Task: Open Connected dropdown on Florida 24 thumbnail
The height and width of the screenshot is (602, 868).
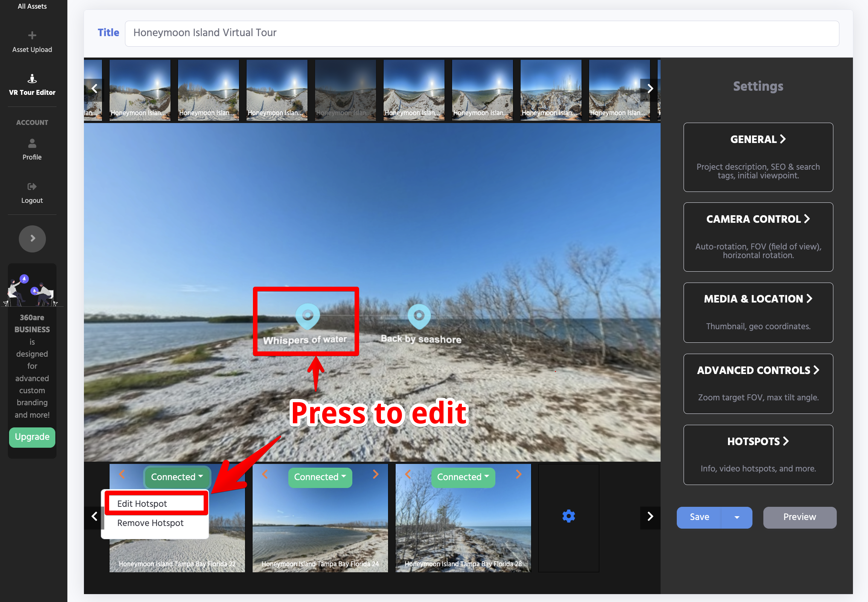Action: click(320, 477)
